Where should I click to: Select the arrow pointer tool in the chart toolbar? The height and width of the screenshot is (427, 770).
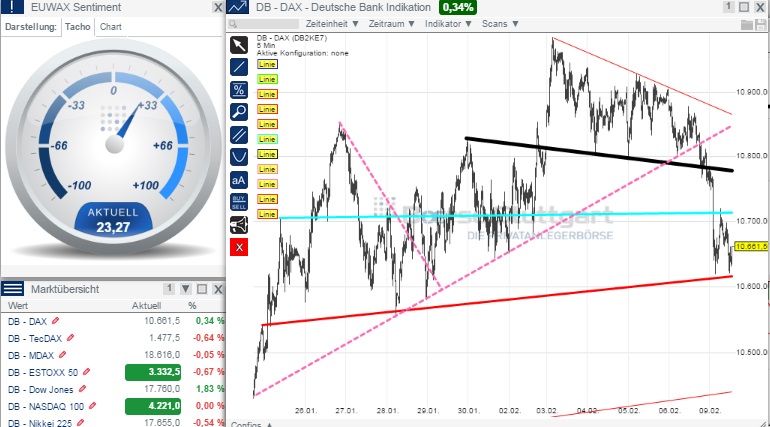point(239,45)
